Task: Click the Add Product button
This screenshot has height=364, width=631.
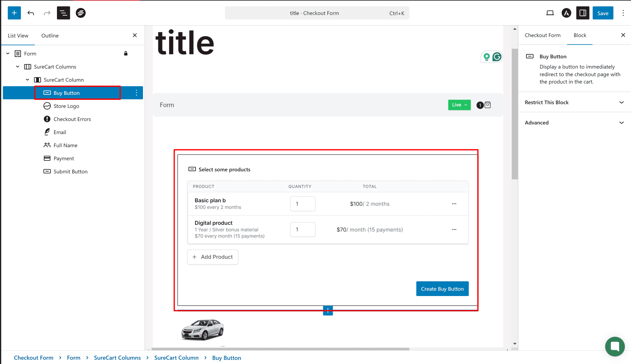Action: [213, 257]
